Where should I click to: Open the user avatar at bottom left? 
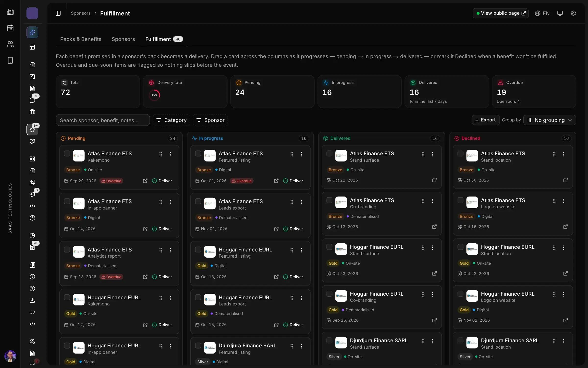10,356
